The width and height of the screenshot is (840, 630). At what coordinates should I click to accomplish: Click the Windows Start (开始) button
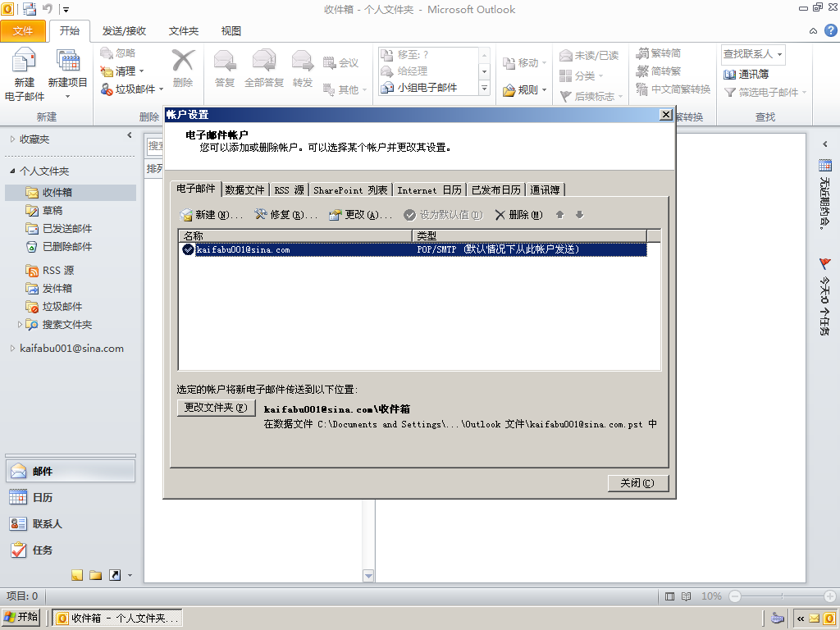pos(21,617)
